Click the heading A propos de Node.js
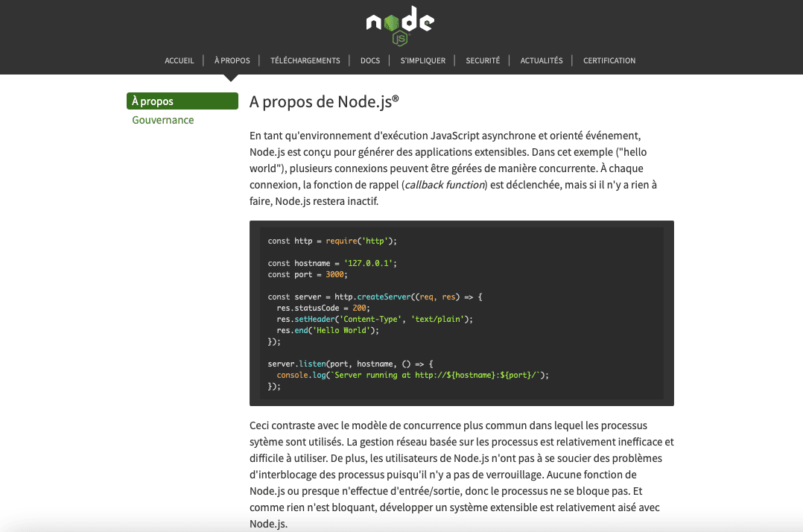Viewport: 803px width, 532px height. click(324, 102)
